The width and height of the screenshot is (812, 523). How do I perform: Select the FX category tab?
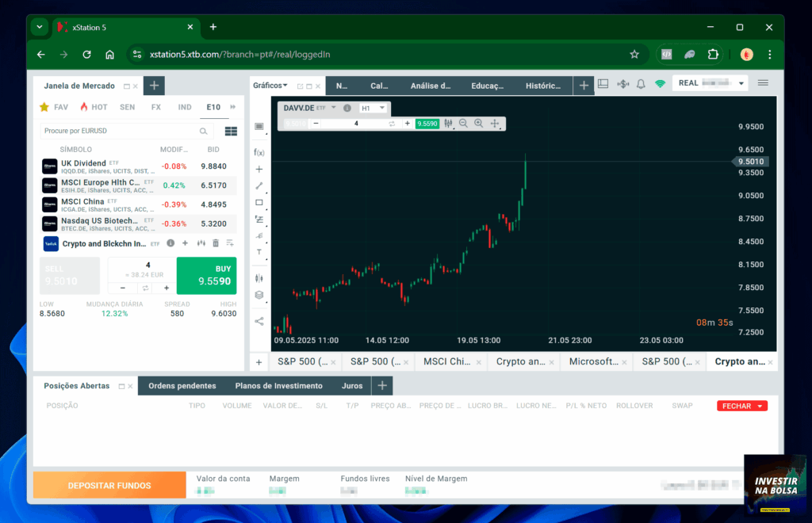[156, 107]
